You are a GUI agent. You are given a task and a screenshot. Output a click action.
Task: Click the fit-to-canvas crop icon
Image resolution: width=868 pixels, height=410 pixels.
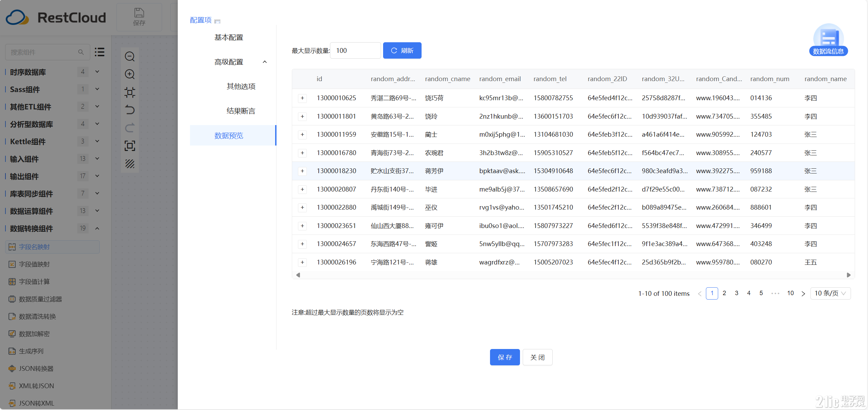click(x=130, y=92)
